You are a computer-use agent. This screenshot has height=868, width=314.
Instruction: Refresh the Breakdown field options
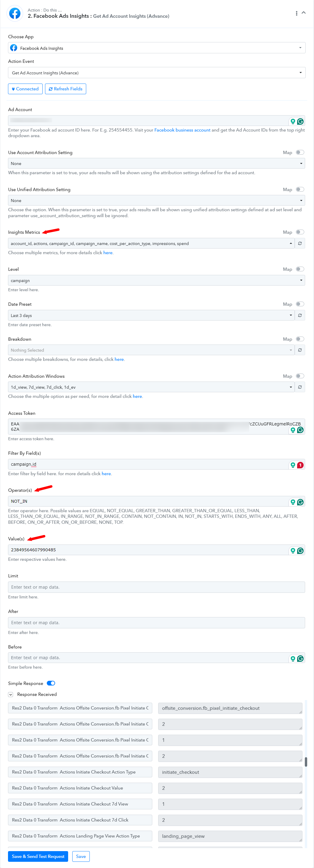click(300, 350)
